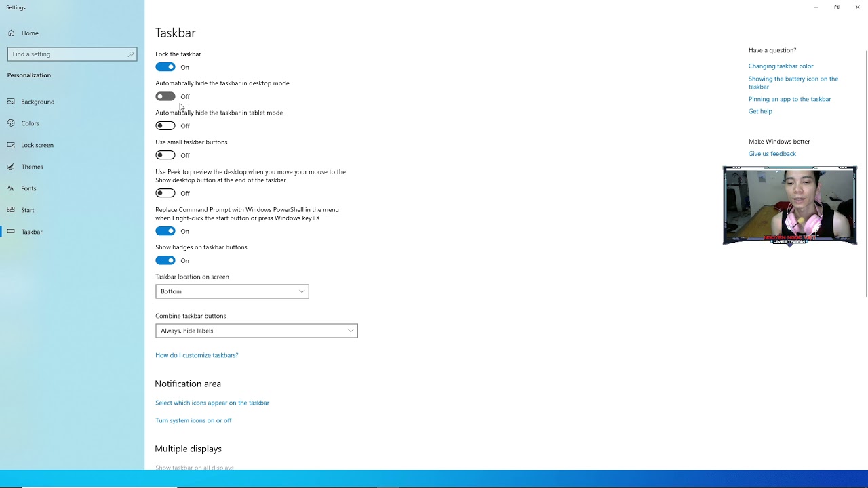The height and width of the screenshot is (488, 868).
Task: Click the Multiple displays heading
Action: 188,449
